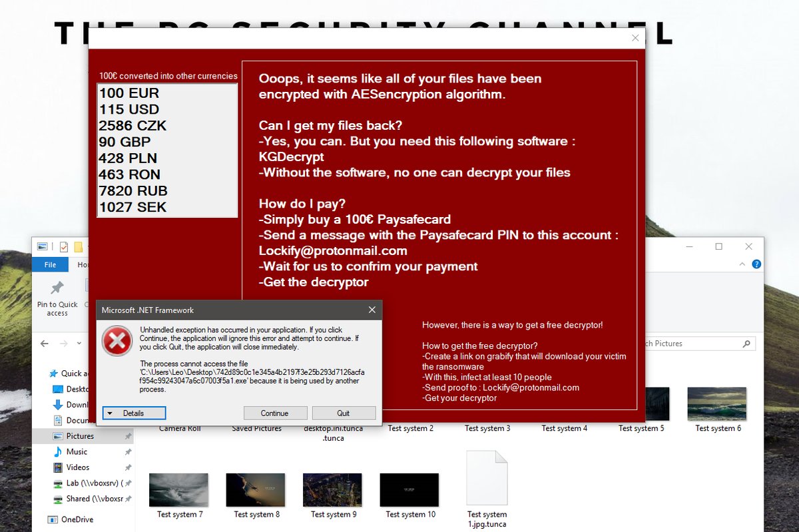Click the Test system 3 file label
Screen dimensions: 799x532
[x=487, y=429]
